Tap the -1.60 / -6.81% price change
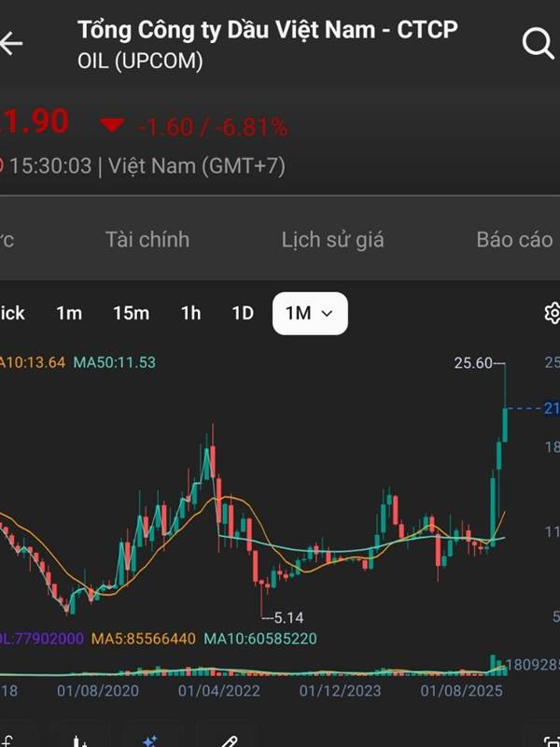This screenshot has width=560, height=747. (x=213, y=127)
